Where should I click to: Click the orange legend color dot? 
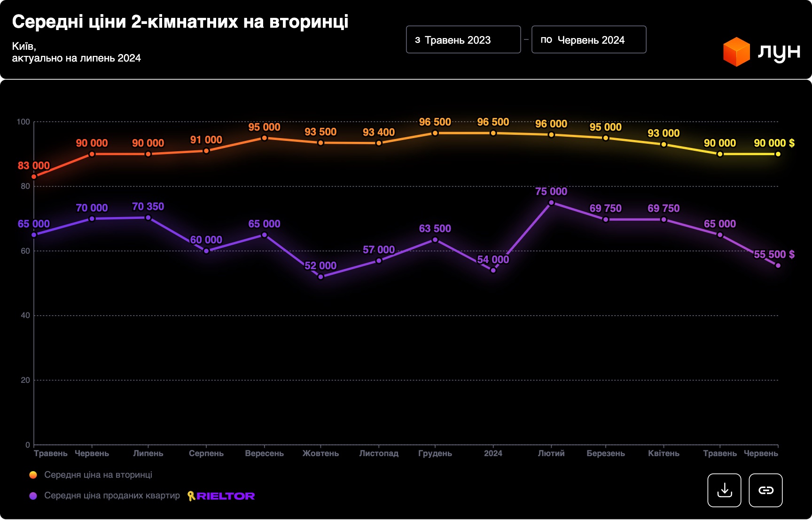(x=33, y=475)
